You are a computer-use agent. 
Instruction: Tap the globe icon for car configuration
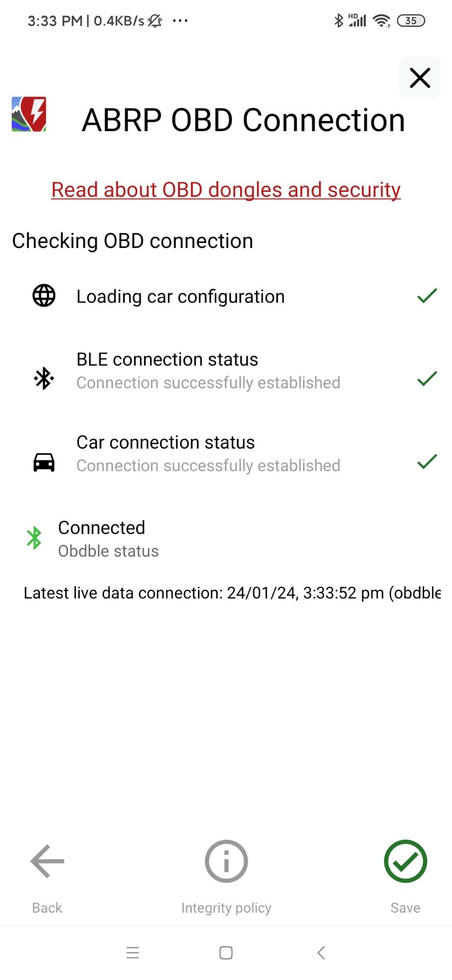(44, 296)
